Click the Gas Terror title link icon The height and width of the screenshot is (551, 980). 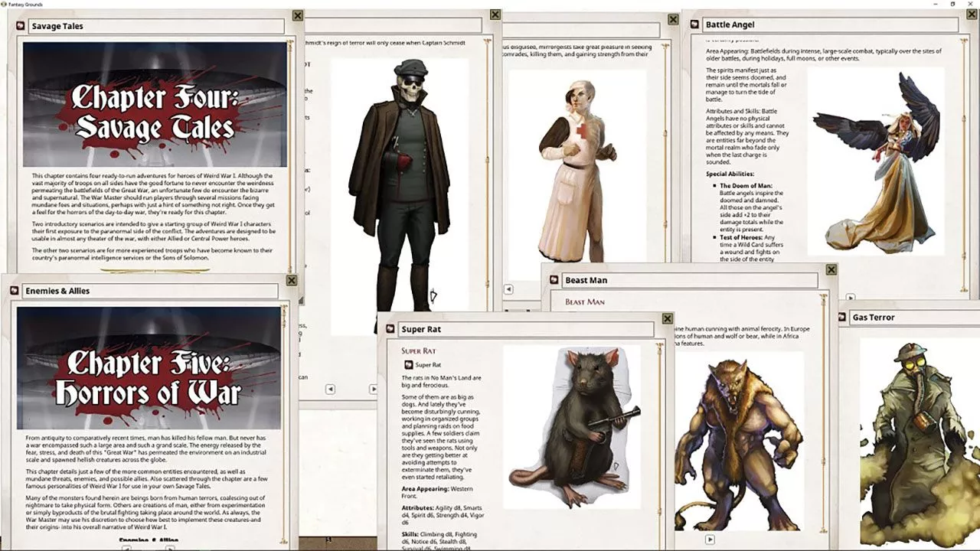pyautogui.click(x=842, y=317)
